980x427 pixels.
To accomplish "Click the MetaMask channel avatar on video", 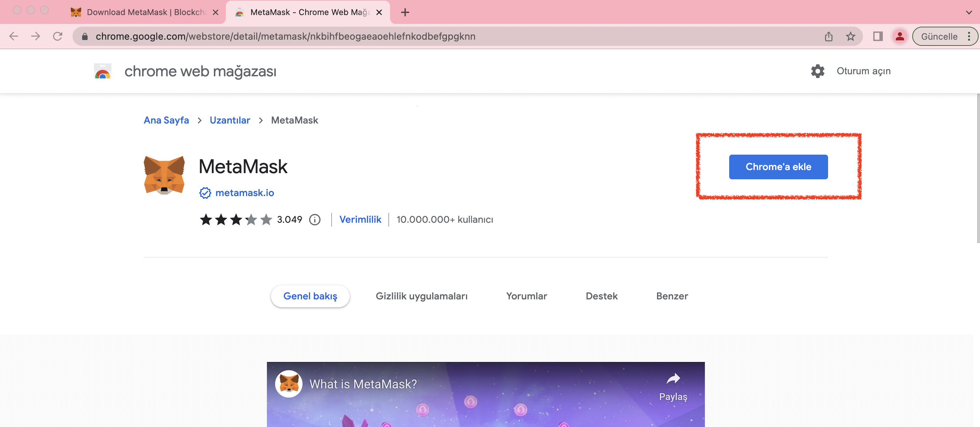I will [289, 384].
